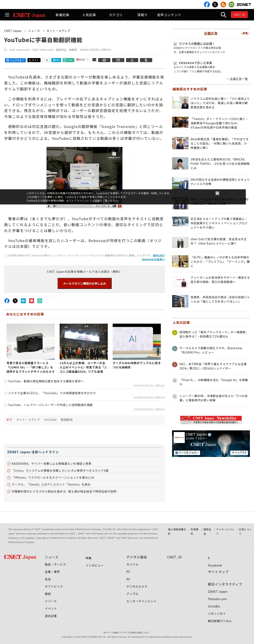This screenshot has height=644, width=254.
Task: Open 企画広告一覧 link
Action: pyautogui.click(x=238, y=79)
